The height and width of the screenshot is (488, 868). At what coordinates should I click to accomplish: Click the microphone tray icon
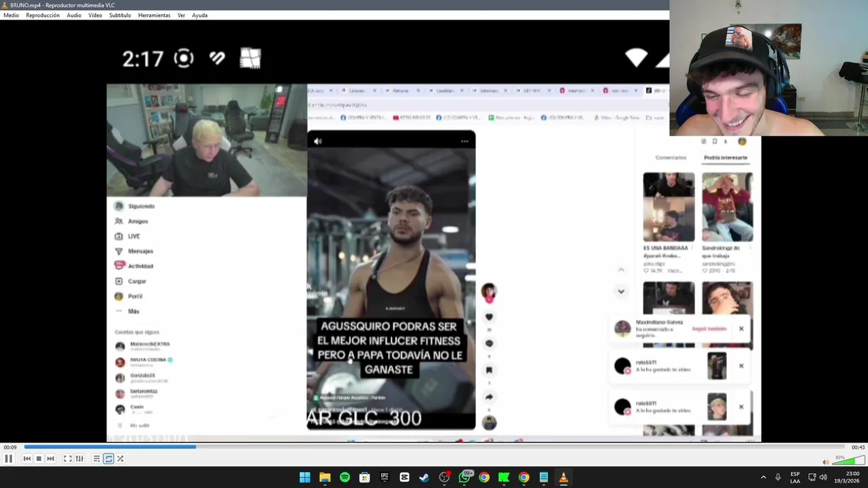pyautogui.click(x=778, y=477)
